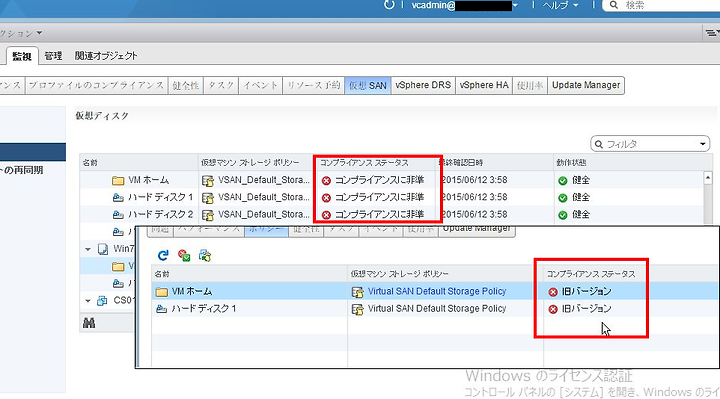720x399 pixels.
Task: Click the panel options icon at the right edge
Action: coord(712,33)
